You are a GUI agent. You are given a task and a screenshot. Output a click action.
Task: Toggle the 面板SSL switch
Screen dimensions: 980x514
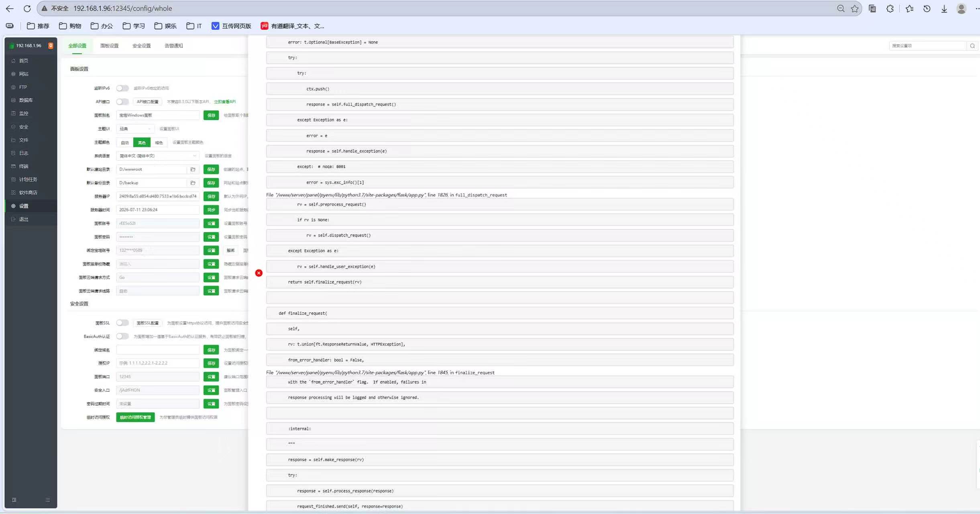pos(122,323)
